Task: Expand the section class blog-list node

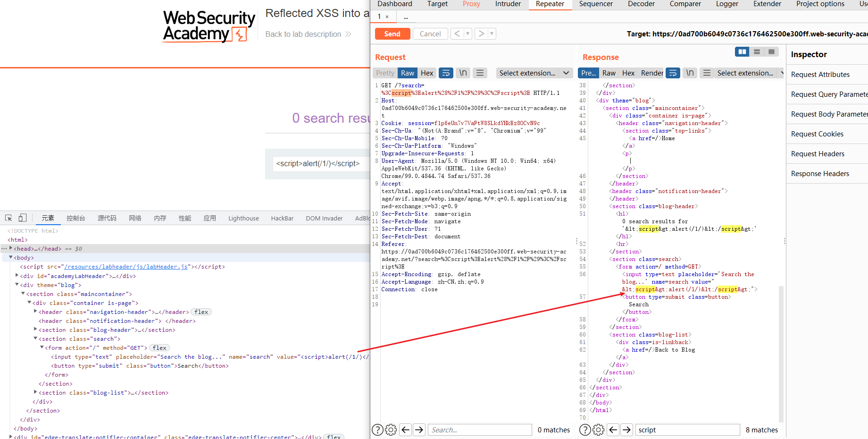Action: (x=35, y=392)
